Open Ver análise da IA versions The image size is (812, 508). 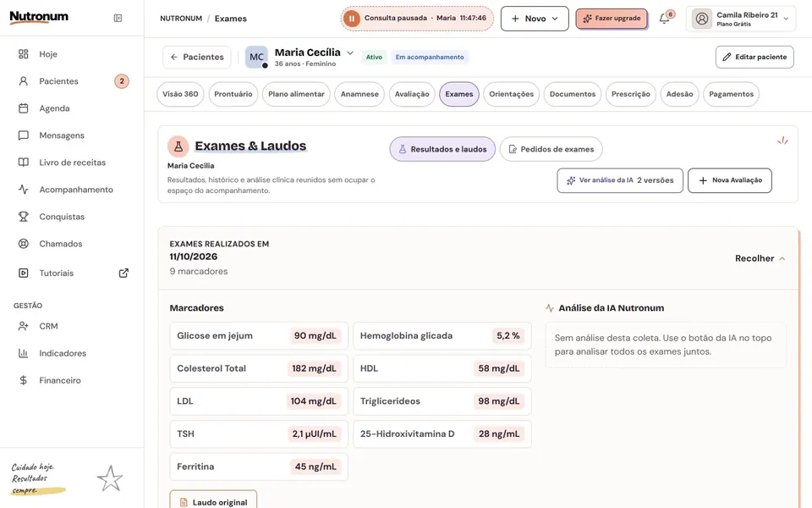click(620, 180)
